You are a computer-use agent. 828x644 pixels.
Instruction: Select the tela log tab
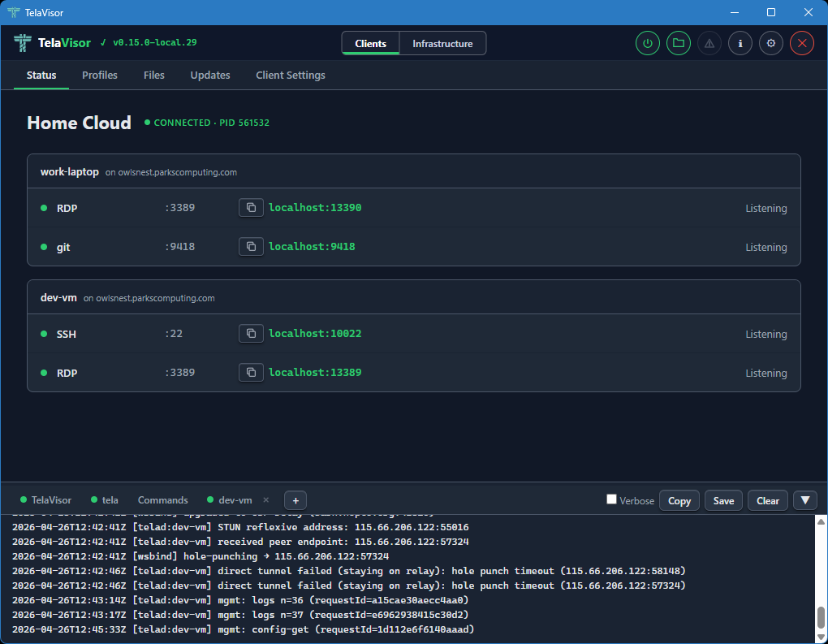105,499
